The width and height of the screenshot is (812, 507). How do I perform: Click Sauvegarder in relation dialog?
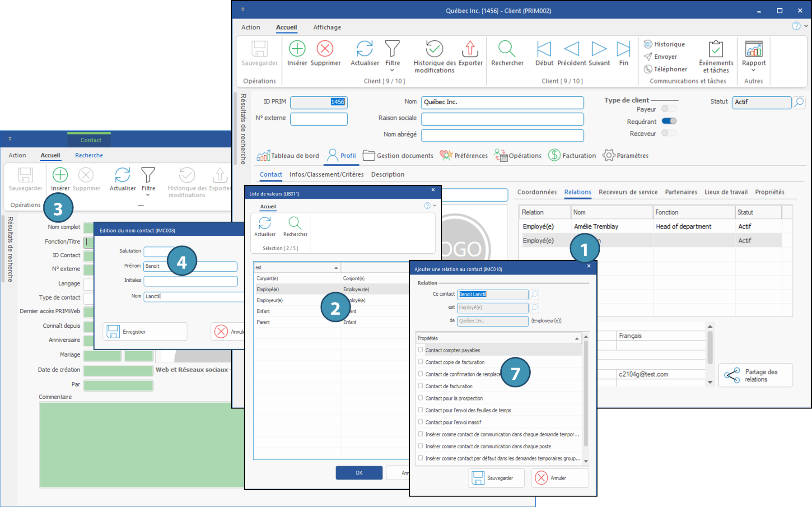click(x=497, y=478)
